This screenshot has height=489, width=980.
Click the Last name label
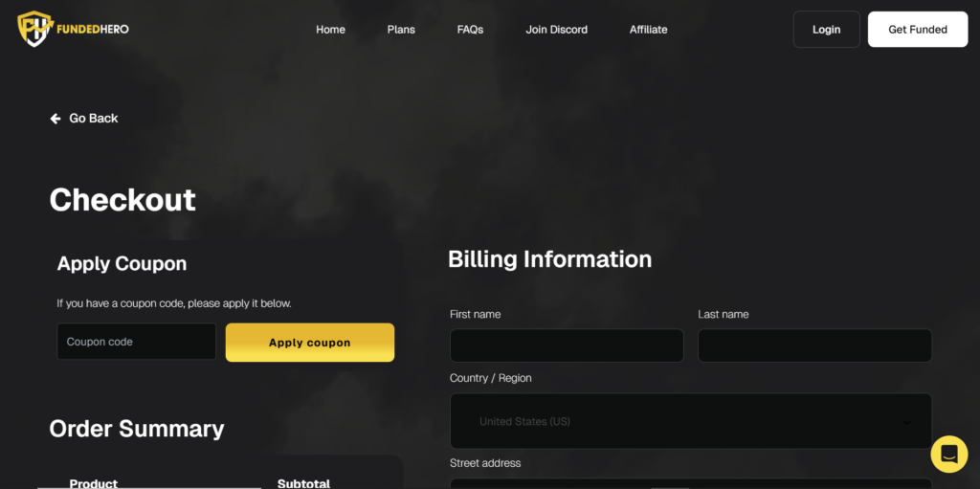pos(724,315)
